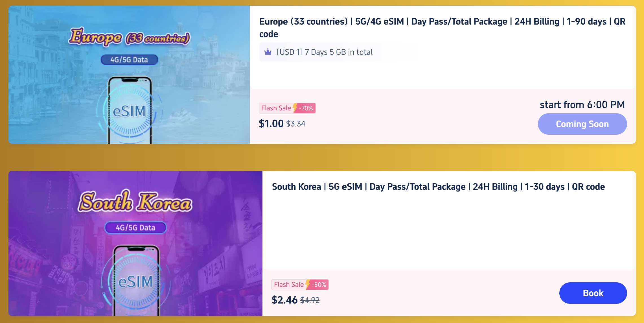Select the [USD 1] 7 Days 5 GB package tag

[325, 52]
